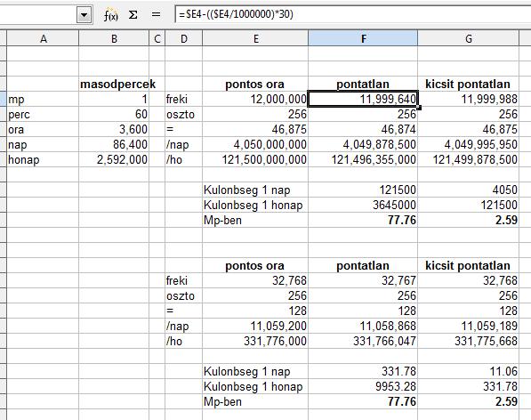Select the cell containing 331,776,000
The image size is (531, 420).
tap(255, 341)
